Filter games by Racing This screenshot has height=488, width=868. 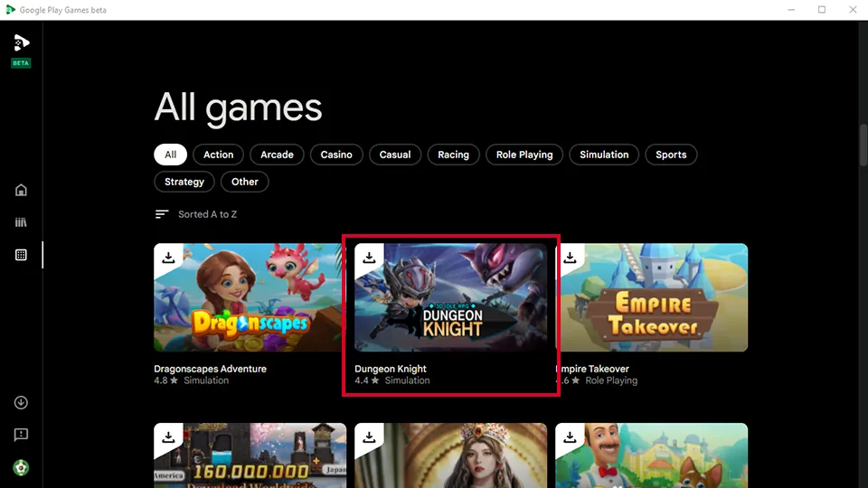point(453,155)
